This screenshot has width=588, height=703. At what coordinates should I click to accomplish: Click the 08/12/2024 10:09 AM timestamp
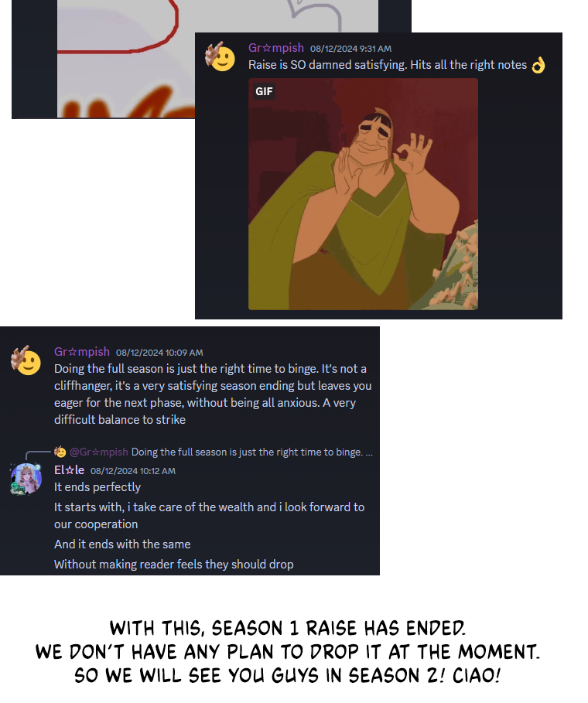click(159, 353)
